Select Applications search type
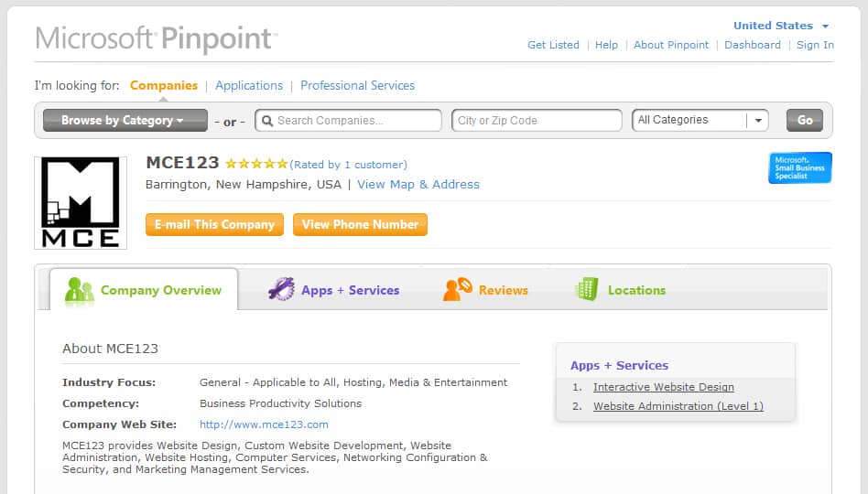Image resolution: width=868 pixels, height=494 pixels. pos(249,85)
